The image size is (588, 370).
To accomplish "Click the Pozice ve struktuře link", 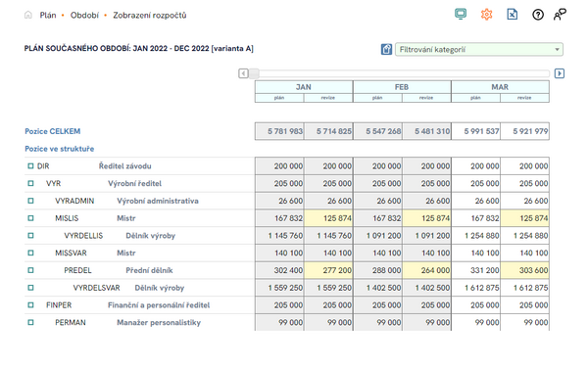I will pyautogui.click(x=59, y=149).
